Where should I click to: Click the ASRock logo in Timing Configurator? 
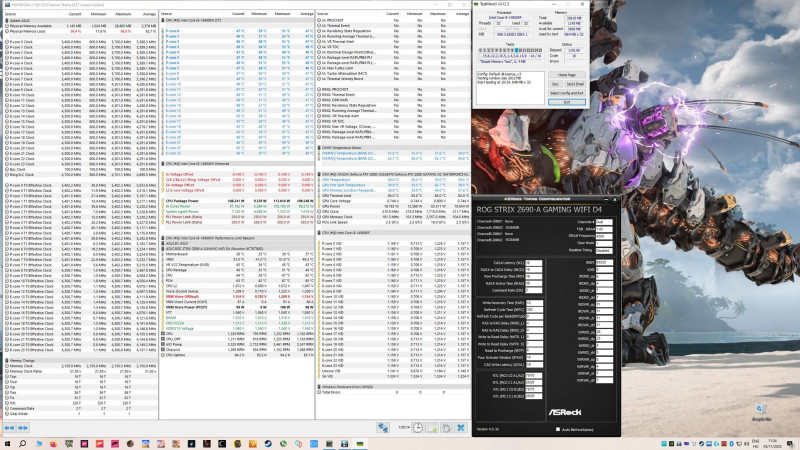coord(565,412)
